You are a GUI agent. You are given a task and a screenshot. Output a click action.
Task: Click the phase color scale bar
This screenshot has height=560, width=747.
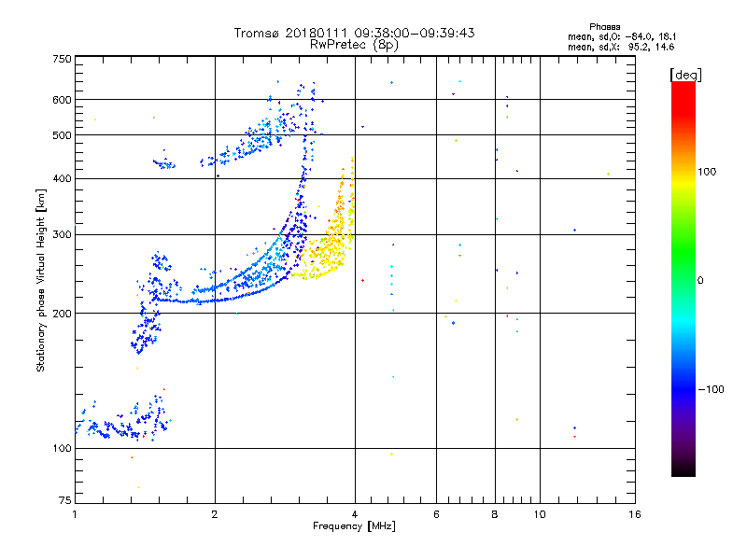tap(684, 279)
